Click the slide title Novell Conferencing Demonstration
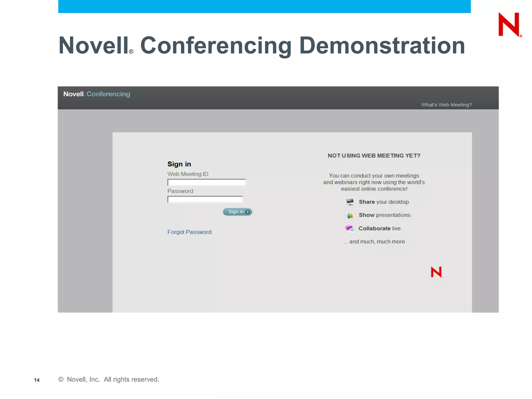Image resolution: width=532 pixels, height=399 pixels. tap(262, 45)
